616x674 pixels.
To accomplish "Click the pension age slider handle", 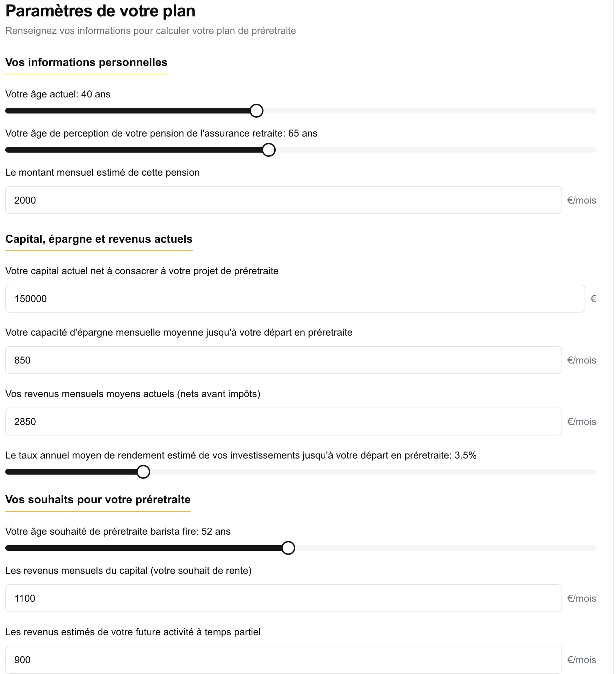I will click(x=269, y=150).
